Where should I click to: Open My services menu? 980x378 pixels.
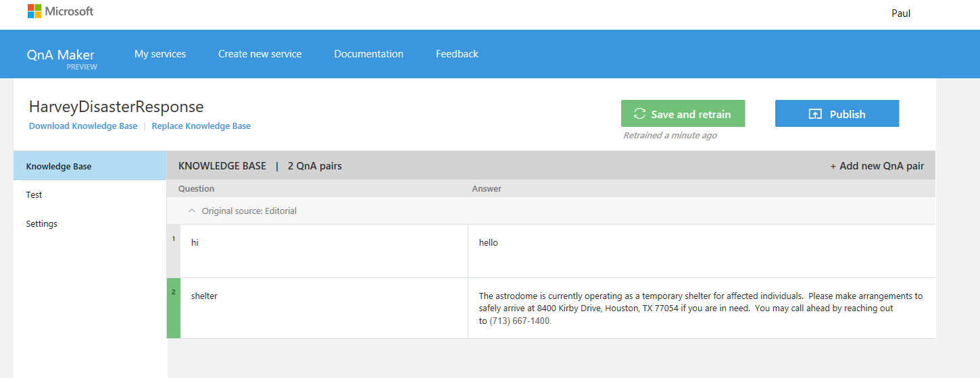[160, 54]
